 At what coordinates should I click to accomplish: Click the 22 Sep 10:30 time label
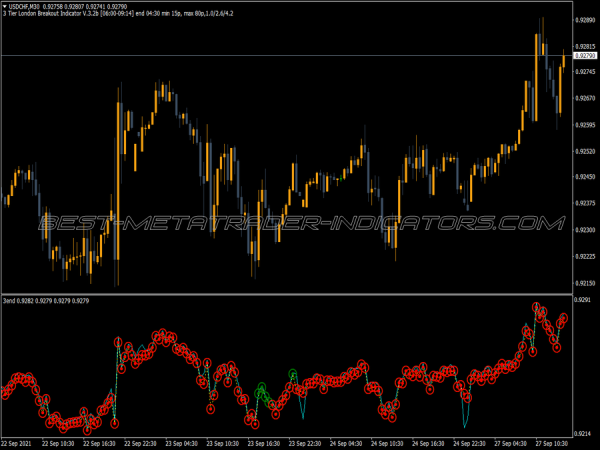pyautogui.click(x=58, y=444)
